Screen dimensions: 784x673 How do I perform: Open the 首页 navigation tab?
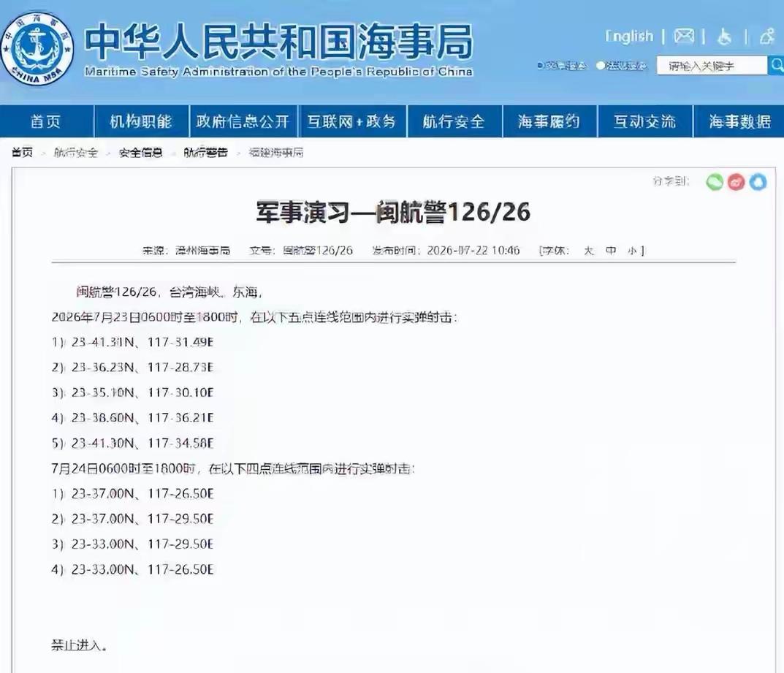(46, 121)
